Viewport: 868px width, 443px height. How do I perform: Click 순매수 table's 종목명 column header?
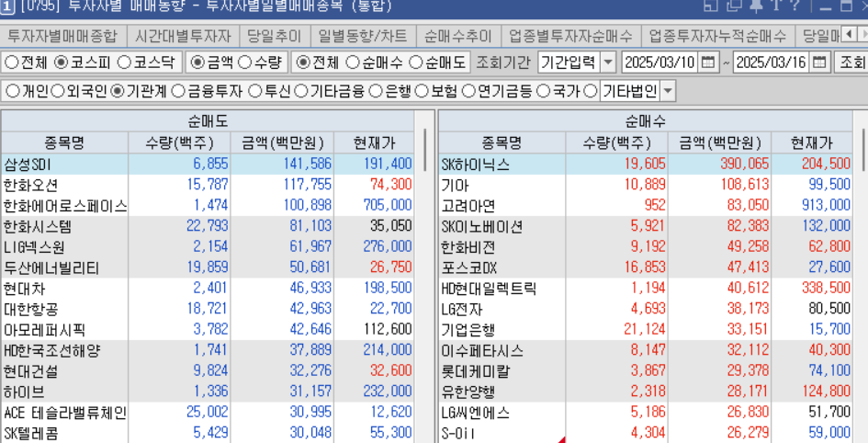[502, 143]
